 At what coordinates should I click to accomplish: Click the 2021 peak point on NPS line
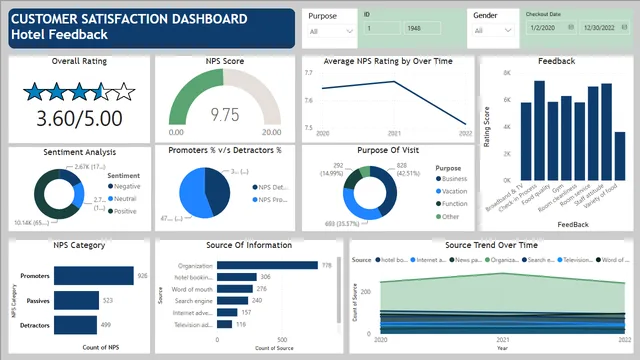(x=394, y=82)
